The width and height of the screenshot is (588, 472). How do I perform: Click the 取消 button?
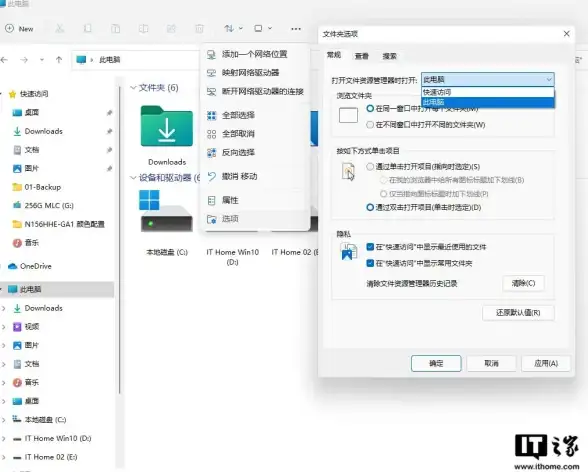coord(491,363)
